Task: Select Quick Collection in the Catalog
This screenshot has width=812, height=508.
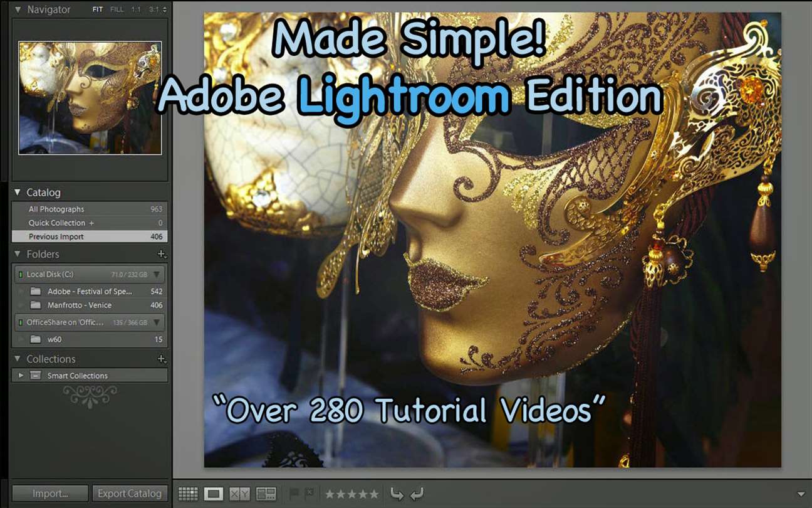Action: [90, 223]
